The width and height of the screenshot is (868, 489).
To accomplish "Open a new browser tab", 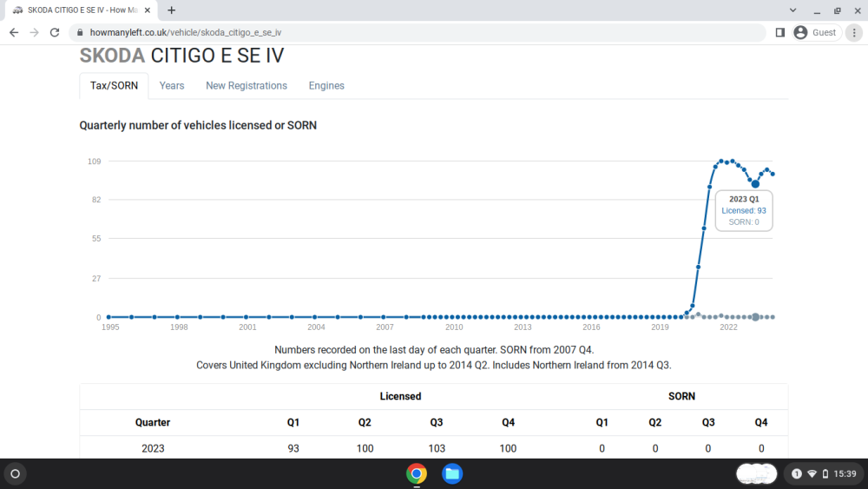I will [172, 10].
